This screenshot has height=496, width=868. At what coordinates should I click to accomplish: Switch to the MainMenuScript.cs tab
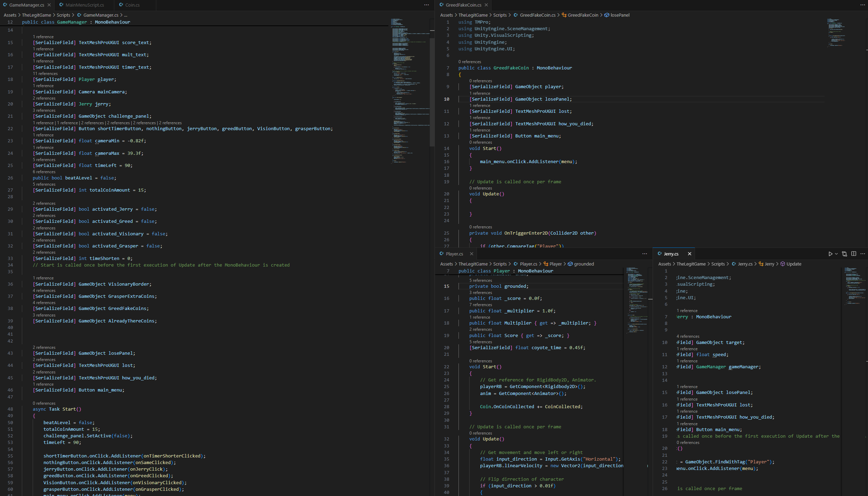[x=84, y=5]
